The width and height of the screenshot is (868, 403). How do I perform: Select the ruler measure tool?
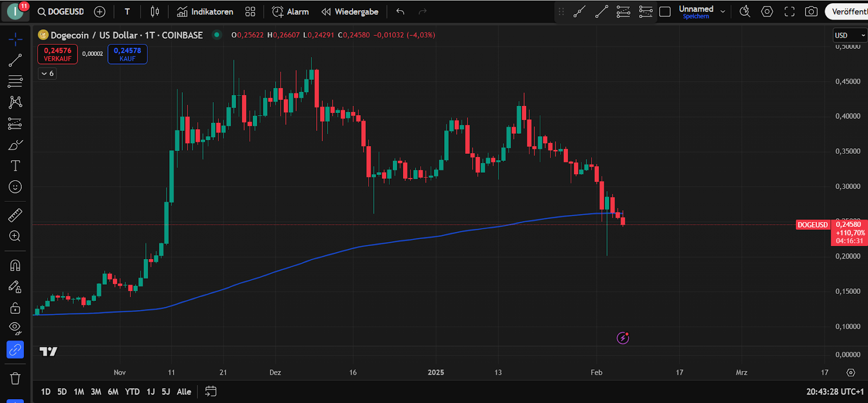[x=15, y=215]
